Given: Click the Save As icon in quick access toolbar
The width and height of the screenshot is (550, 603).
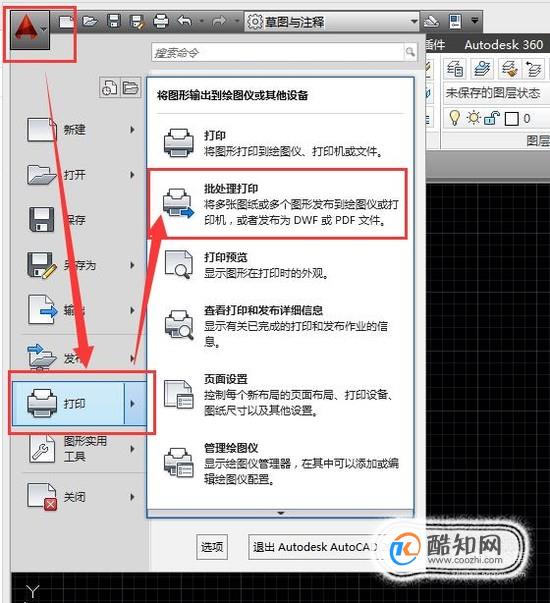Looking at the screenshot, I should (137, 21).
